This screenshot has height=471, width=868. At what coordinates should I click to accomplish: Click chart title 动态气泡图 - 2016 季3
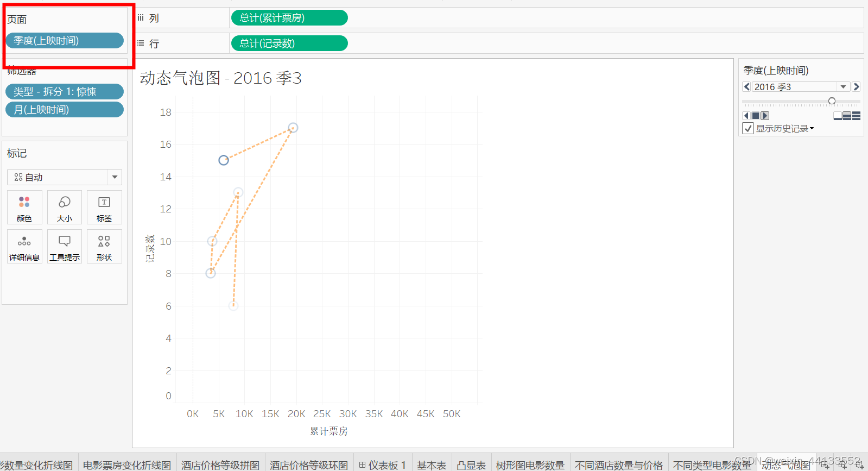coord(220,78)
